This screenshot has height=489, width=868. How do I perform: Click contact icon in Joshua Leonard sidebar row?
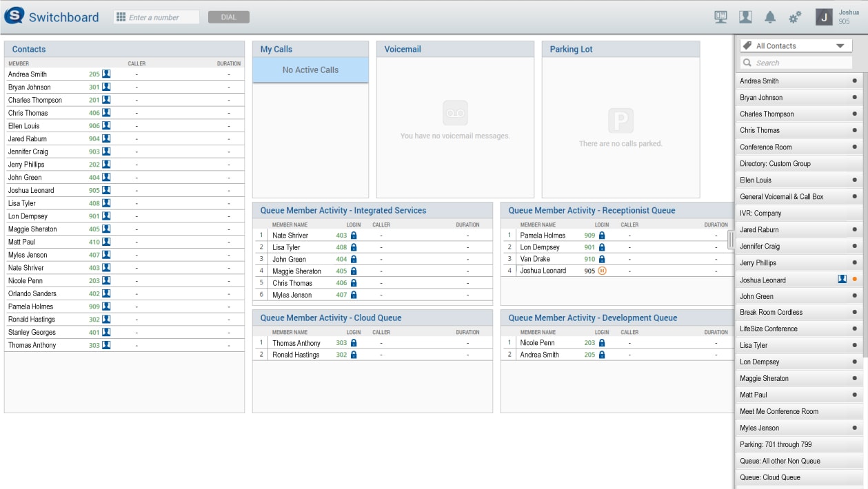click(842, 280)
